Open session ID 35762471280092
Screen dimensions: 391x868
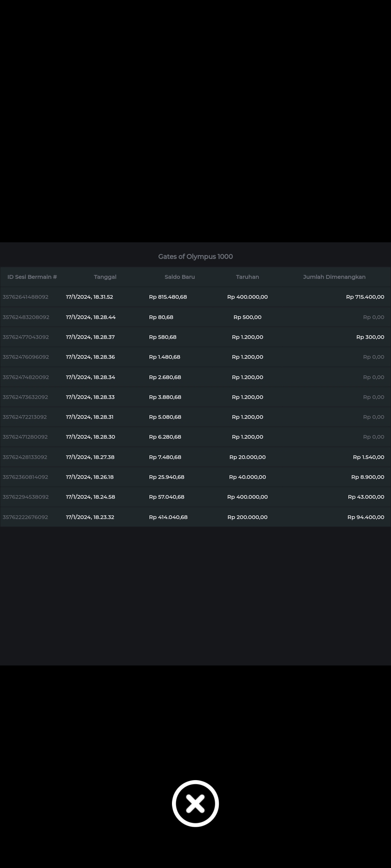pyautogui.click(x=25, y=437)
